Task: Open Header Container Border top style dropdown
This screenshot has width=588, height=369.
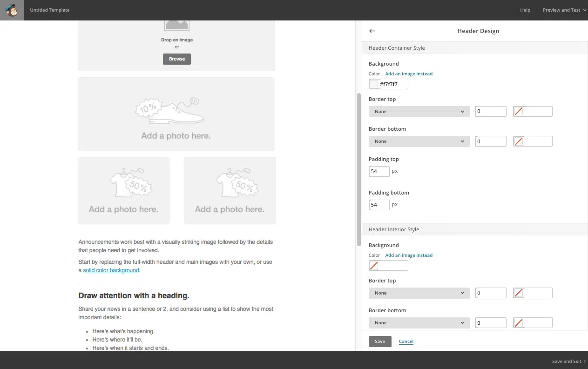Action: click(419, 112)
